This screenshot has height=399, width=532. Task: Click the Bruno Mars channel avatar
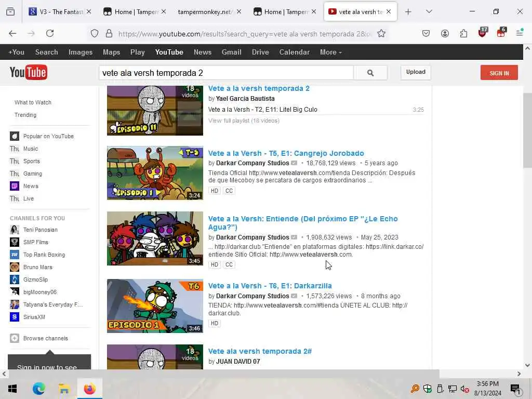click(x=14, y=267)
